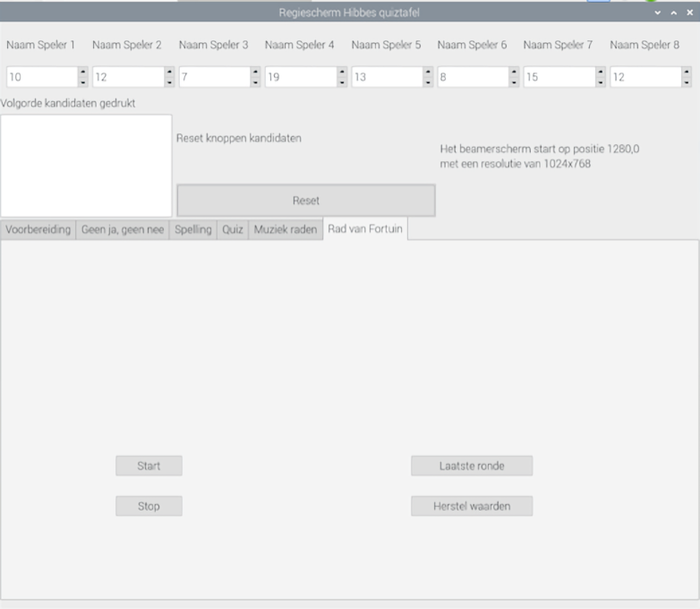Click the Speler 6 score field
Image resolution: width=700 pixels, height=609 pixels.
[x=472, y=77]
